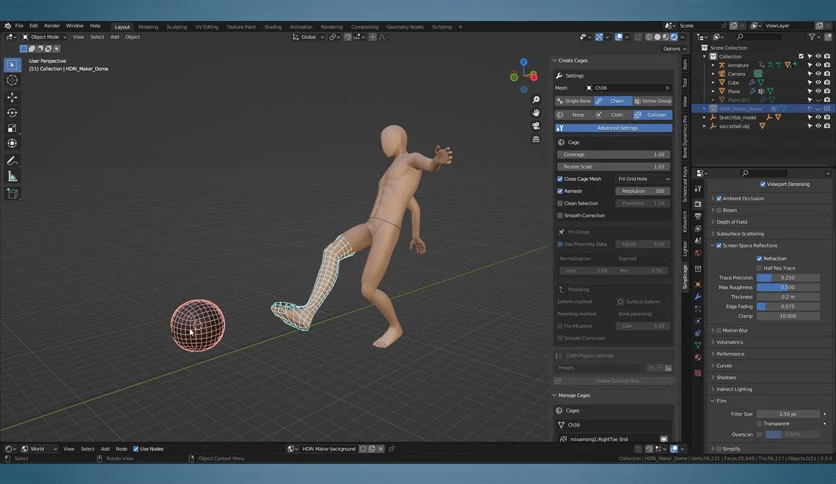The width and height of the screenshot is (836, 484).
Task: Enable the Smooth Correction checkbox under Cage
Action: pyautogui.click(x=560, y=215)
